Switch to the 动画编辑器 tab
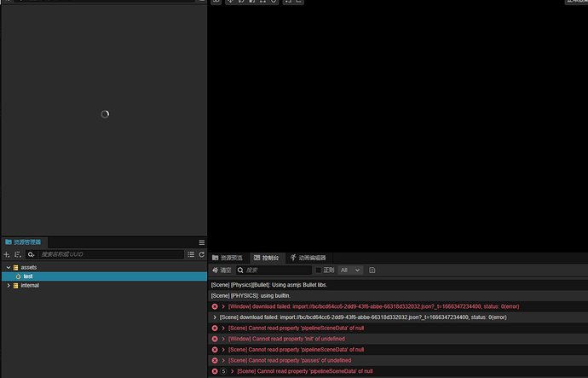588x378 pixels. (x=308, y=258)
